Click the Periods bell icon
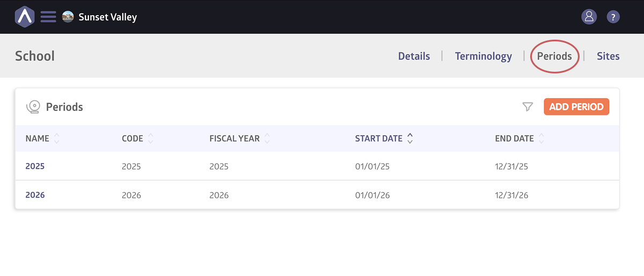644x276 pixels. point(33,107)
